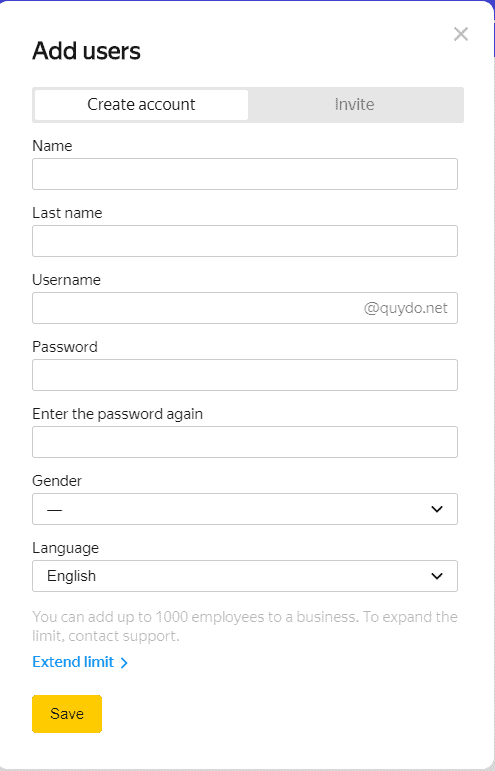The image size is (495, 771).
Task: Open the Gender dropdown
Action: coord(245,509)
